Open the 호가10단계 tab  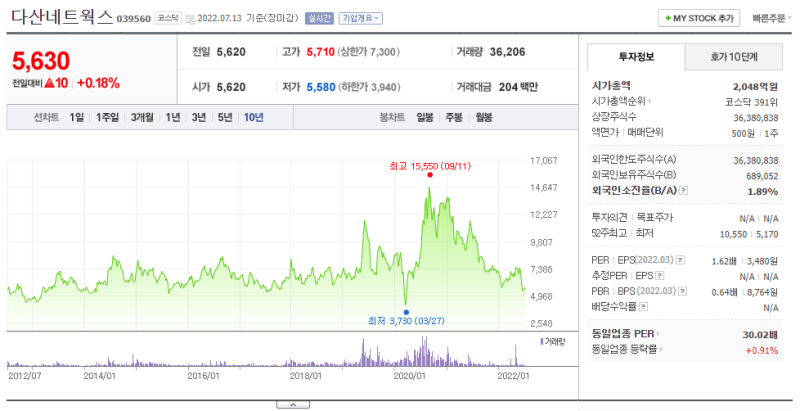734,57
